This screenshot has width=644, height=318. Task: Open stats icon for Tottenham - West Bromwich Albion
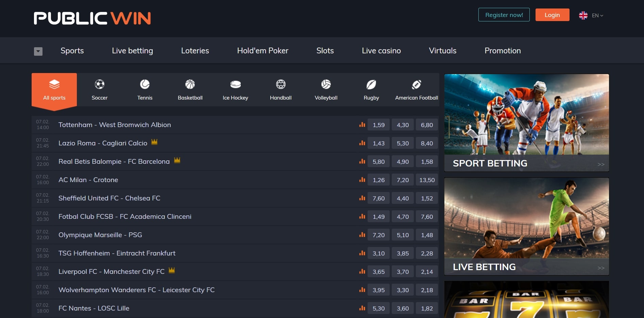point(362,125)
